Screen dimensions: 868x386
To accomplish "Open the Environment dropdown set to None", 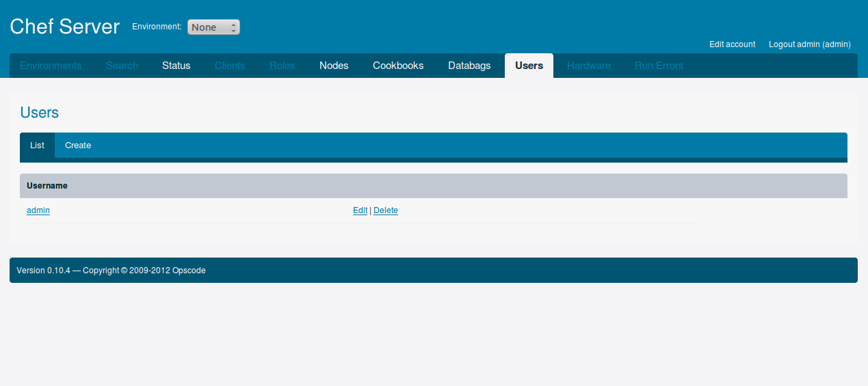I will click(x=213, y=27).
